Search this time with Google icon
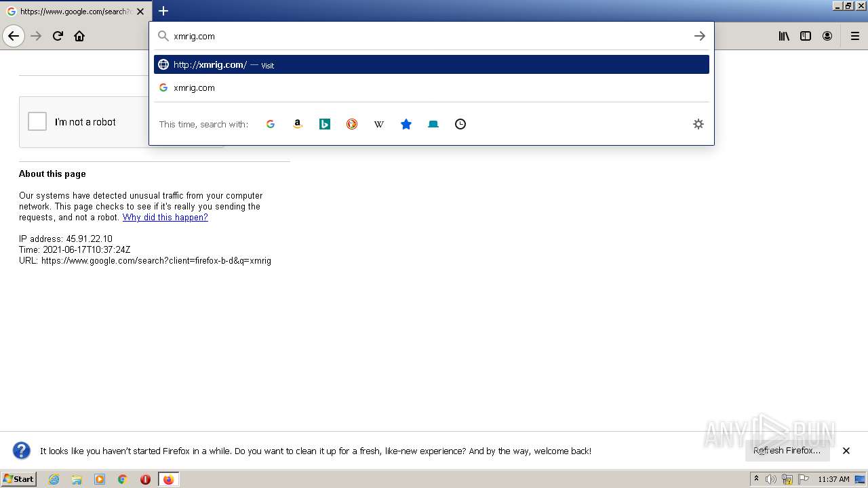868x488 pixels. (x=271, y=124)
